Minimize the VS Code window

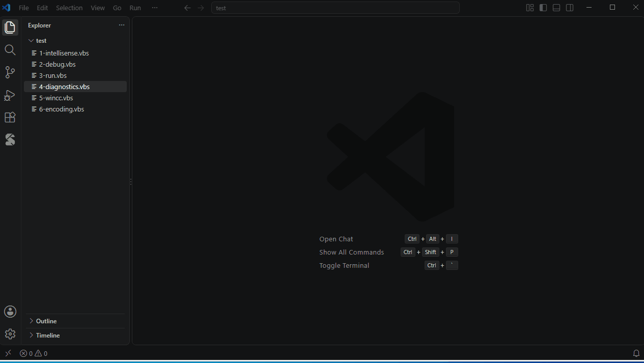pyautogui.click(x=589, y=8)
